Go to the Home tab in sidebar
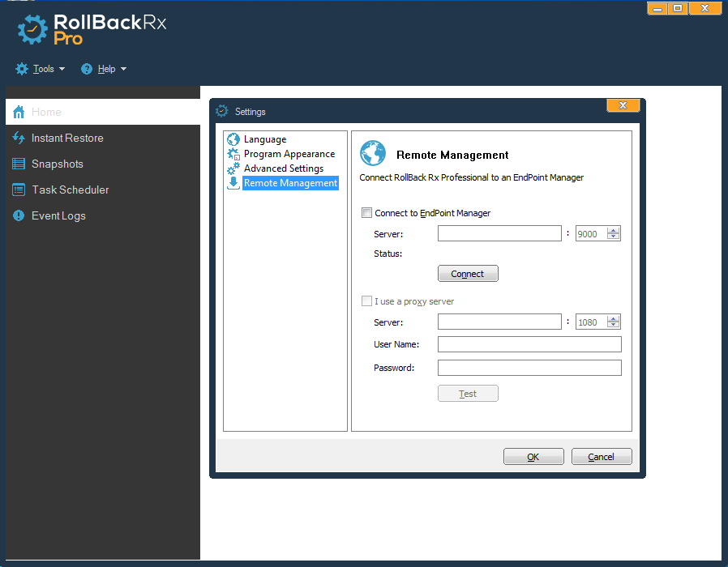 [x=103, y=112]
